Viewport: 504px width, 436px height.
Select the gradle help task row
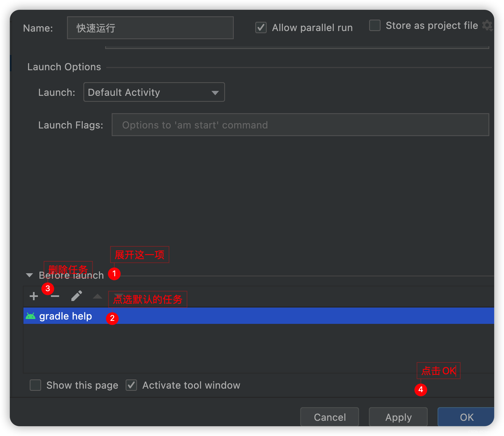259,316
